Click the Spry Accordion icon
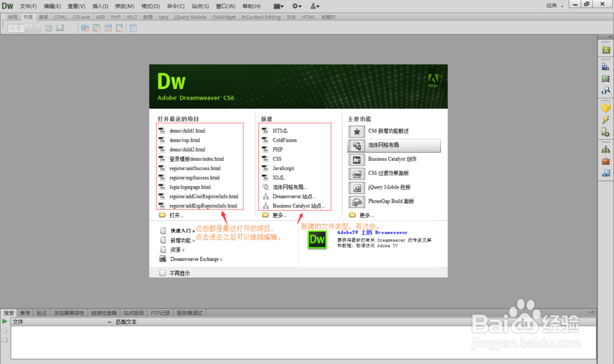This screenshot has width=614, height=364. point(108,28)
